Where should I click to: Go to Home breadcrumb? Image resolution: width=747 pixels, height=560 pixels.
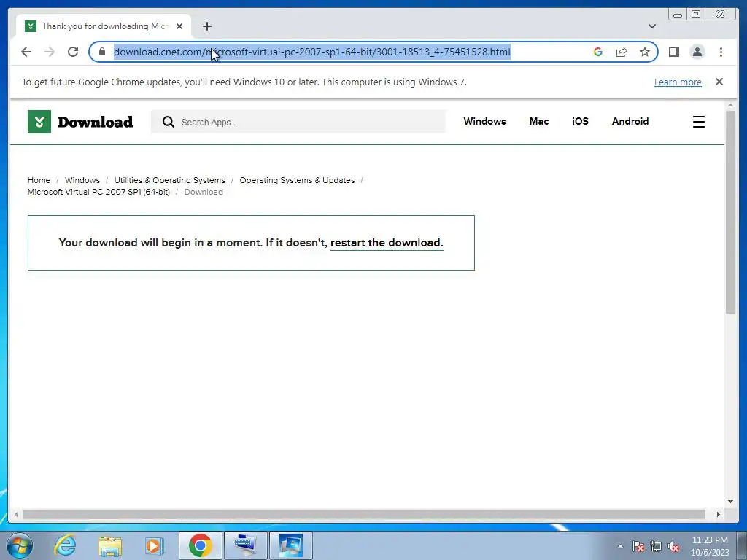[39, 180]
